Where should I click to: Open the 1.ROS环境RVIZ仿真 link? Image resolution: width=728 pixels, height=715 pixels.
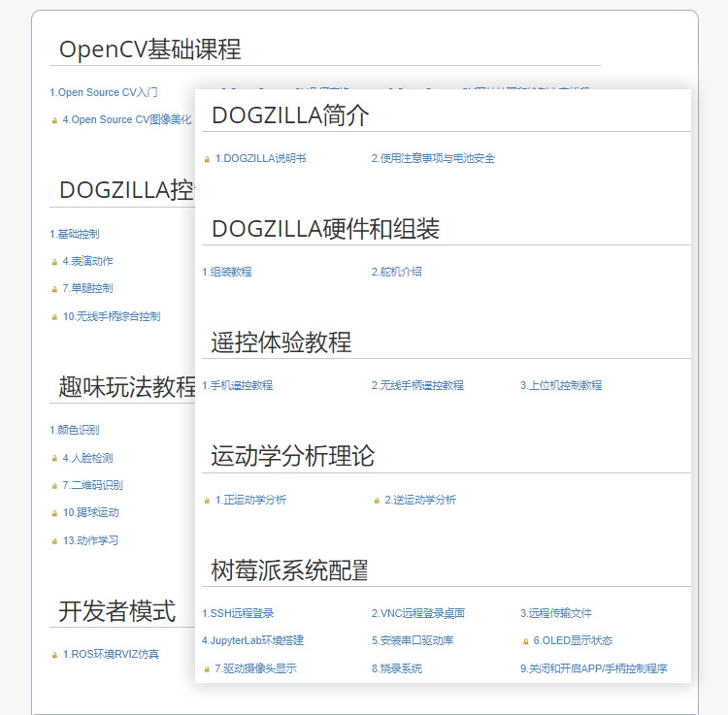(x=111, y=654)
